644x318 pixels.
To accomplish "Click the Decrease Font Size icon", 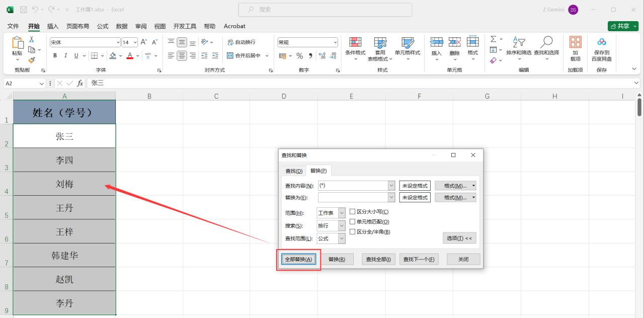I will coord(155,42).
